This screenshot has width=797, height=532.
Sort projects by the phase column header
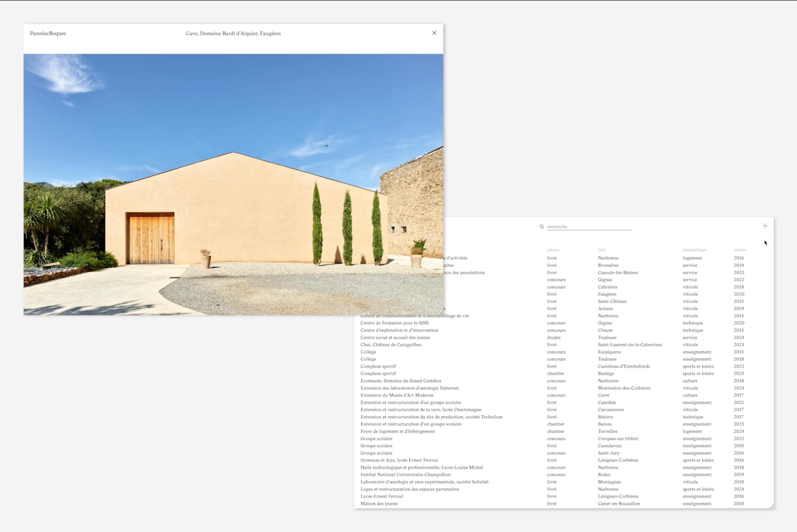tap(553, 250)
